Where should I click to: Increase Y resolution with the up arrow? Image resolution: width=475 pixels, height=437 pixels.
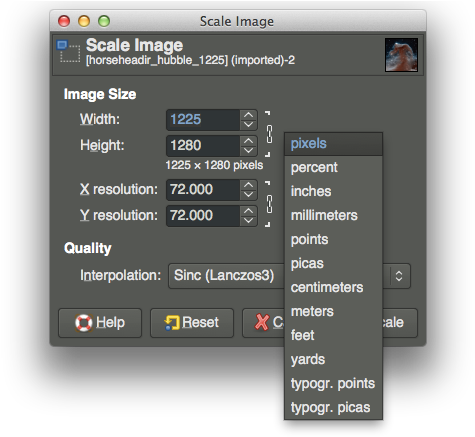pyautogui.click(x=248, y=211)
